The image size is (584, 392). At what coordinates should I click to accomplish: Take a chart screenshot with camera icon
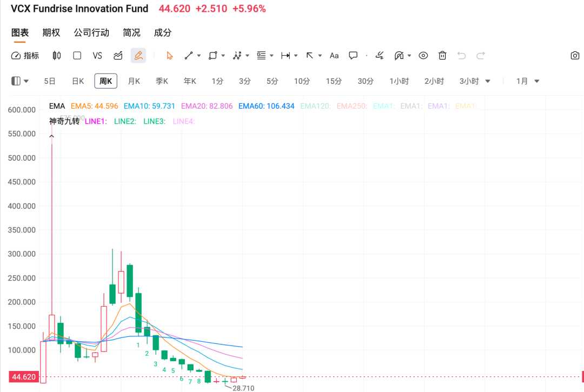[575, 56]
